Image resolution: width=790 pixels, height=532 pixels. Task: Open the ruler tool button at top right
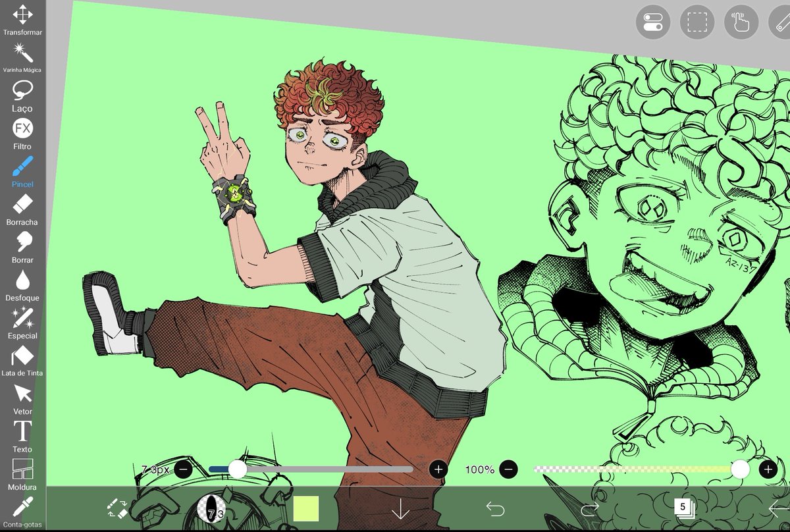781,22
